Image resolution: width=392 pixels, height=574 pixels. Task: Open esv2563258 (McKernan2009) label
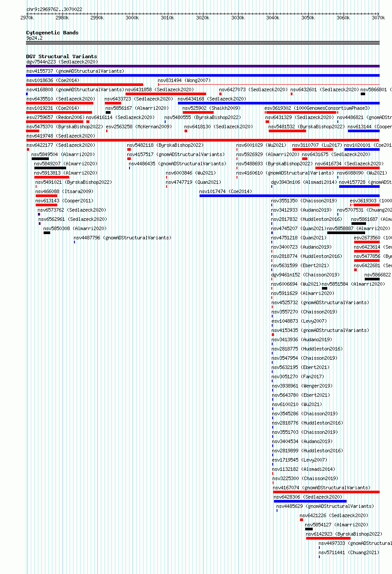(x=139, y=127)
